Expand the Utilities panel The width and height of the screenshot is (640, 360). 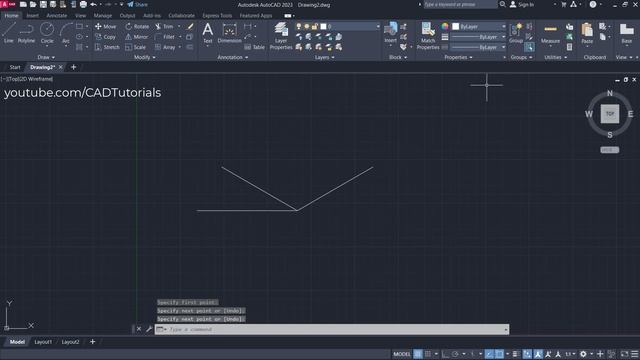coord(556,58)
